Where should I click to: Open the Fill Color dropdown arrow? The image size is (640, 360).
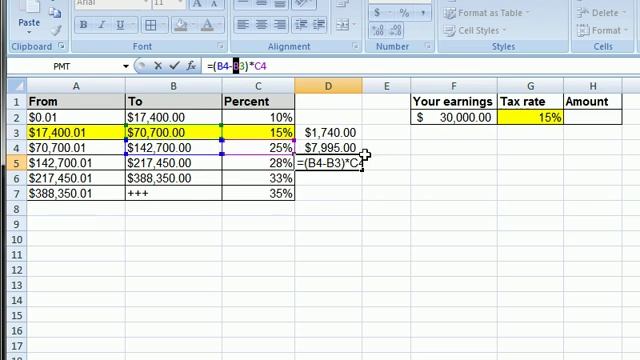click(193, 25)
